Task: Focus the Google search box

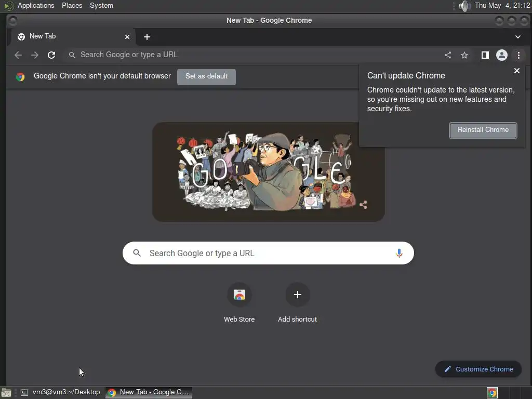Action: (268, 253)
